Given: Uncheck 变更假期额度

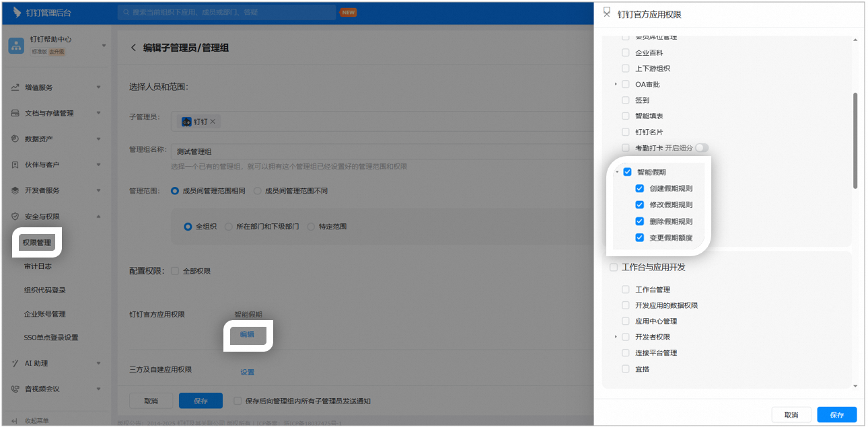Looking at the screenshot, I should 640,237.
